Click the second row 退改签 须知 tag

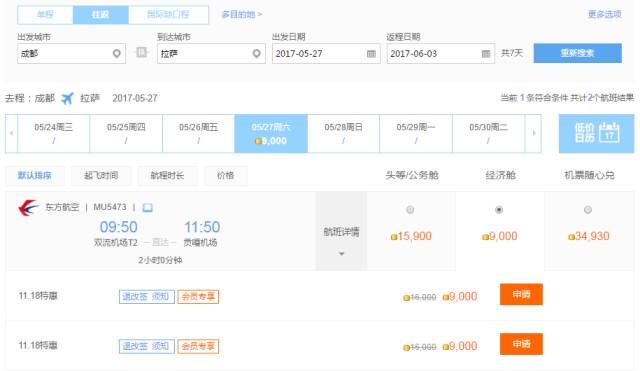point(147,347)
